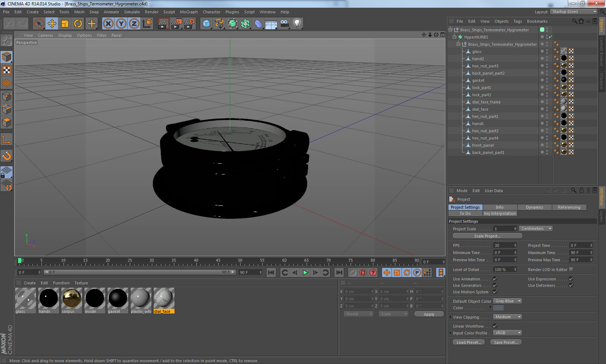Play the animation forward
606x364 pixels.
(305, 272)
